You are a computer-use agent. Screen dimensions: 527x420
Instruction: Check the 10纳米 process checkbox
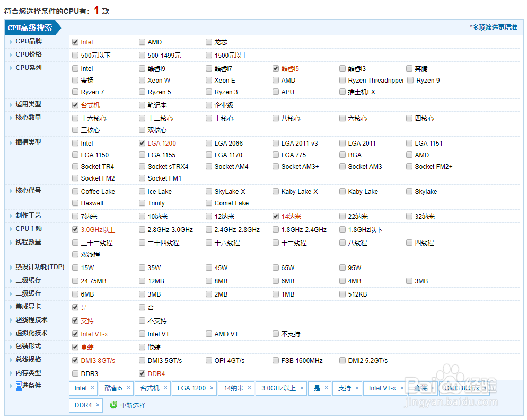(x=142, y=216)
